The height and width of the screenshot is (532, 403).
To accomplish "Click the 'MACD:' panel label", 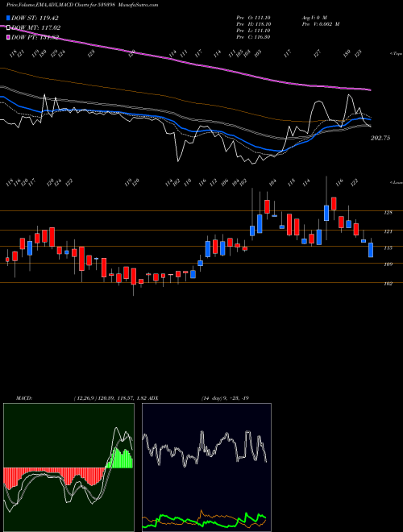I will 24,398.
